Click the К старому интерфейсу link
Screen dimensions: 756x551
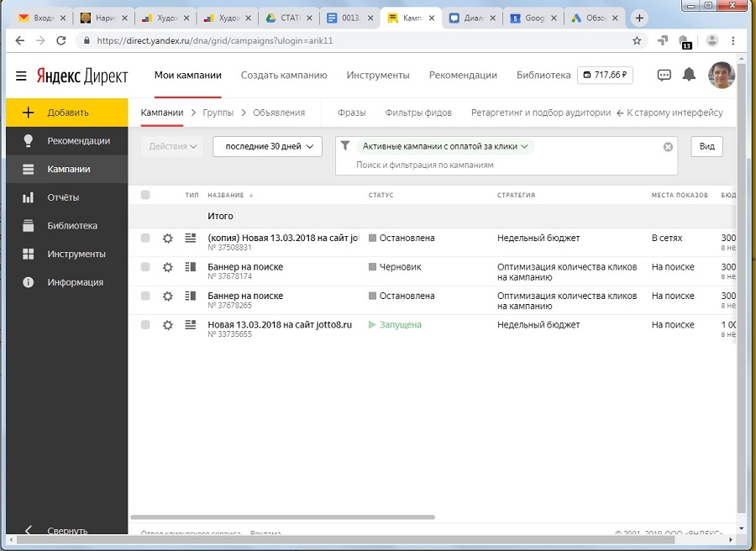(669, 113)
